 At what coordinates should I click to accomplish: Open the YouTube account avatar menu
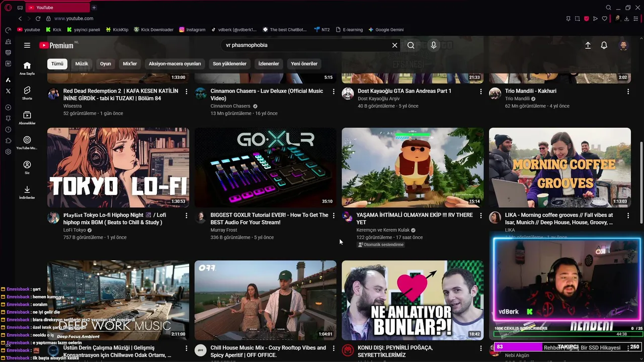[x=623, y=45]
